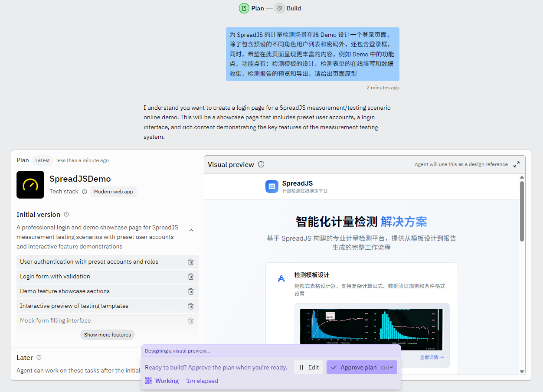Select the Demo feature showcase sections row
Image resolution: width=543 pixels, height=392 pixels.
(108, 291)
